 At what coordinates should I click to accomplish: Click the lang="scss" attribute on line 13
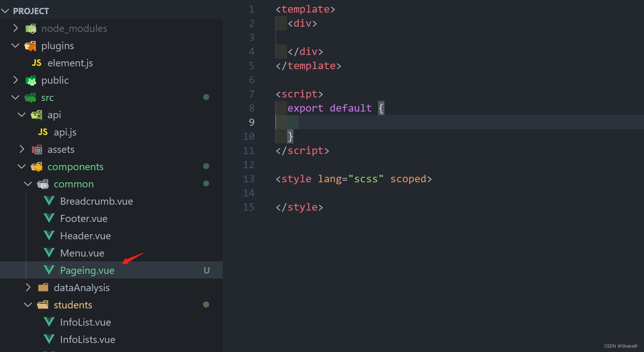click(x=351, y=179)
